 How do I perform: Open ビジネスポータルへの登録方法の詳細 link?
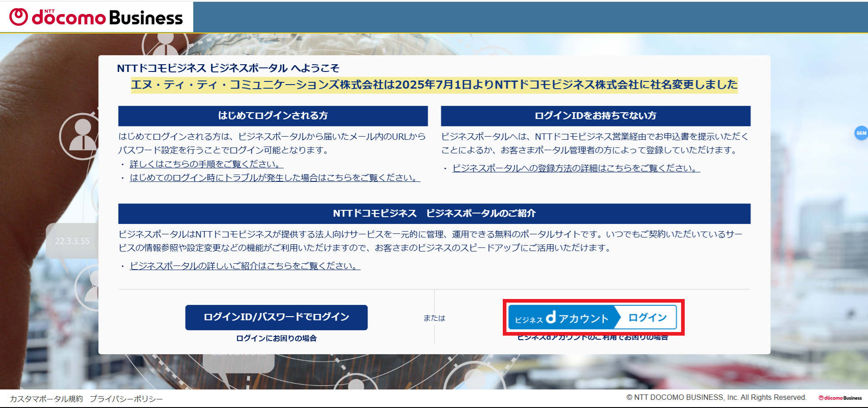click(x=576, y=168)
